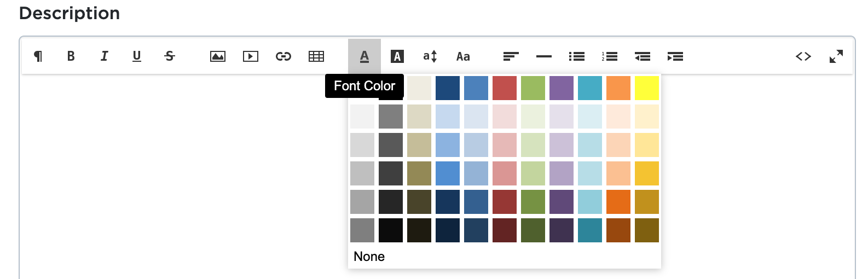Screen dimensions: 868x279
Task: Create a numbered list
Action: point(610,56)
